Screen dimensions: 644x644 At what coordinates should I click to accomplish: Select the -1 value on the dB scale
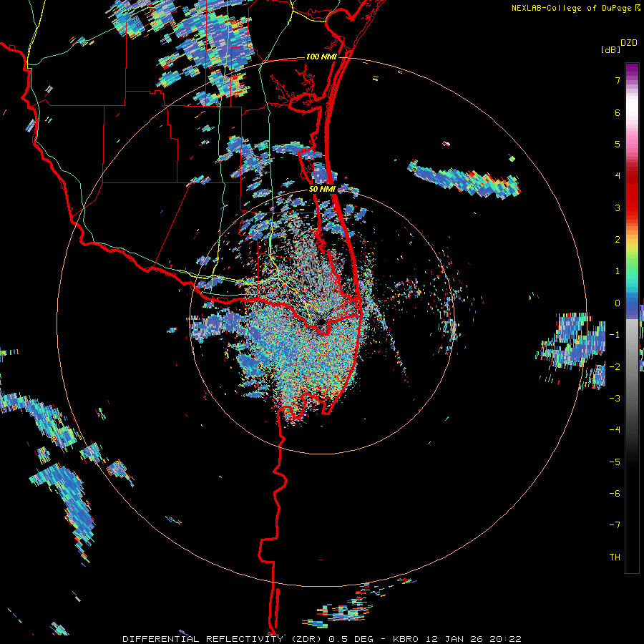click(x=615, y=335)
